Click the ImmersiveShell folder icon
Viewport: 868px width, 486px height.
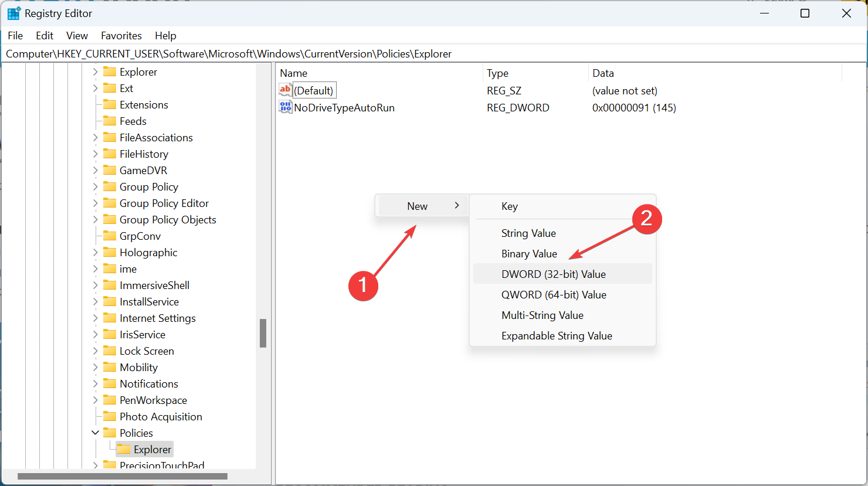[x=109, y=285]
